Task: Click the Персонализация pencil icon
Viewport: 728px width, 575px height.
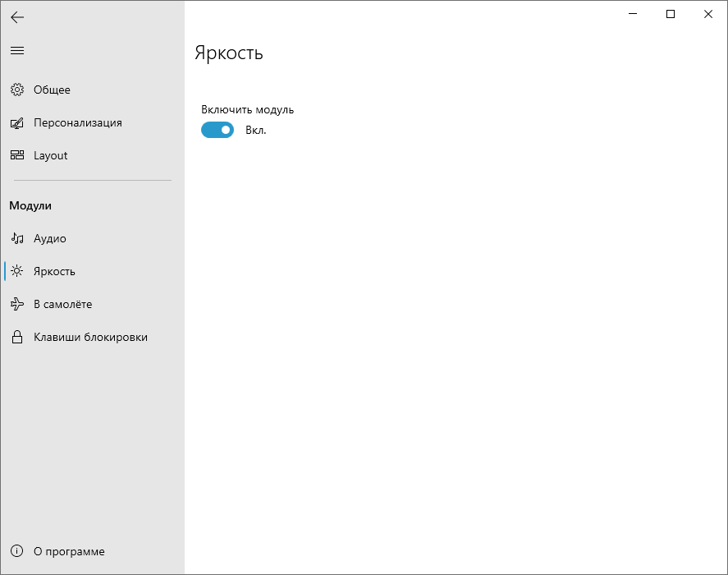Action: 17,122
